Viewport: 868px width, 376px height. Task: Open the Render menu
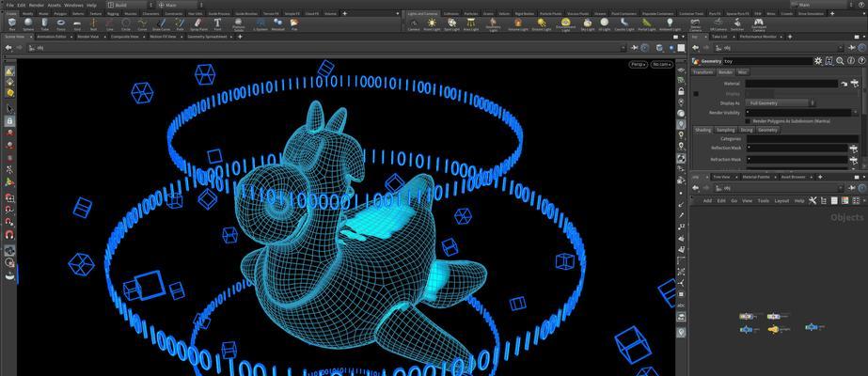(37, 5)
